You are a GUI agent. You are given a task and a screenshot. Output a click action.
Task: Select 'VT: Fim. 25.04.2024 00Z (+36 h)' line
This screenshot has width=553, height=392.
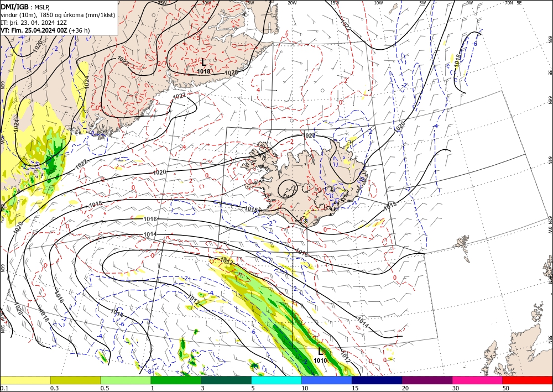(45, 30)
